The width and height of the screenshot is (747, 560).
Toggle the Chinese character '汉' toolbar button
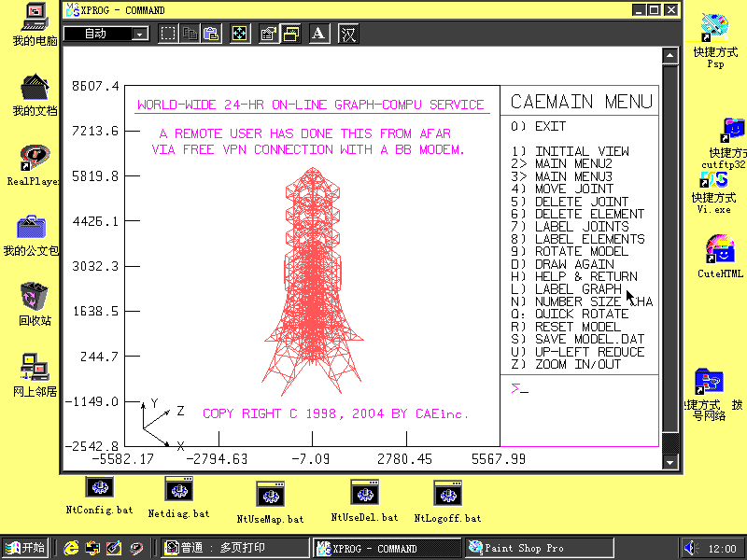point(348,34)
